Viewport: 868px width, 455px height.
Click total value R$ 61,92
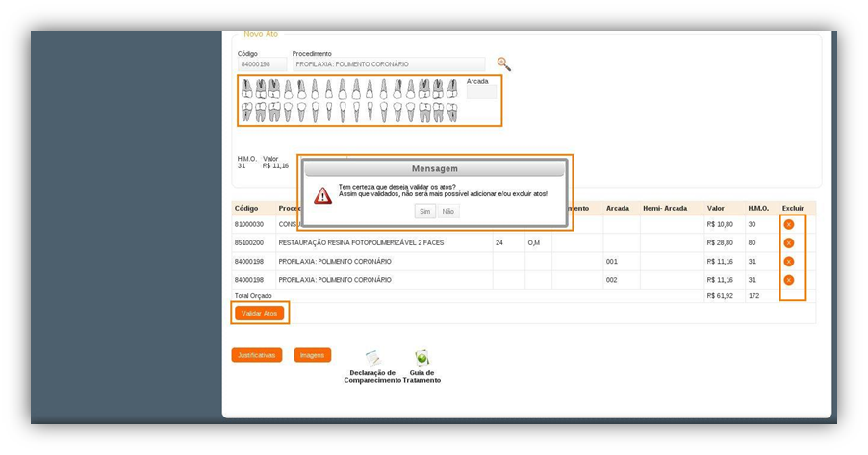tap(720, 296)
